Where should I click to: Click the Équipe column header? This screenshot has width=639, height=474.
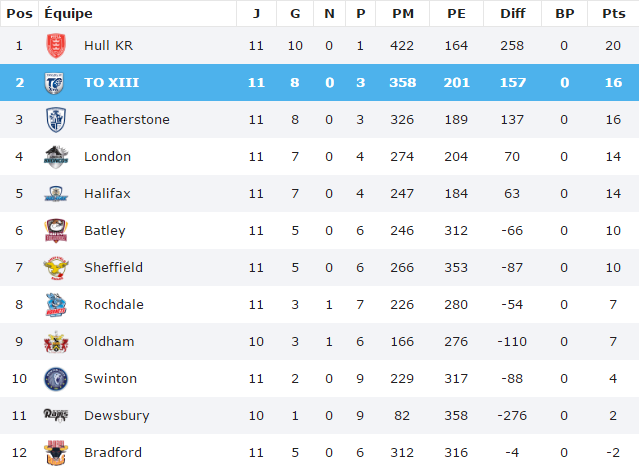(x=69, y=13)
